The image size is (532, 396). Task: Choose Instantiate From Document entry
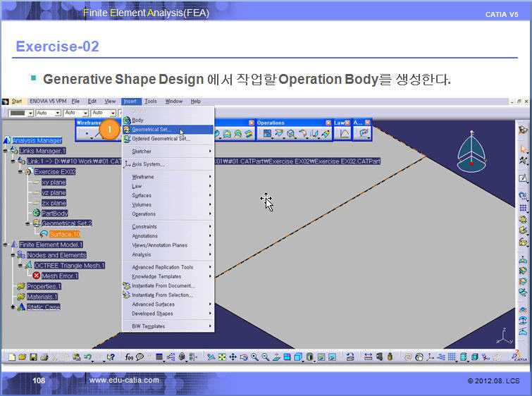coord(168,285)
